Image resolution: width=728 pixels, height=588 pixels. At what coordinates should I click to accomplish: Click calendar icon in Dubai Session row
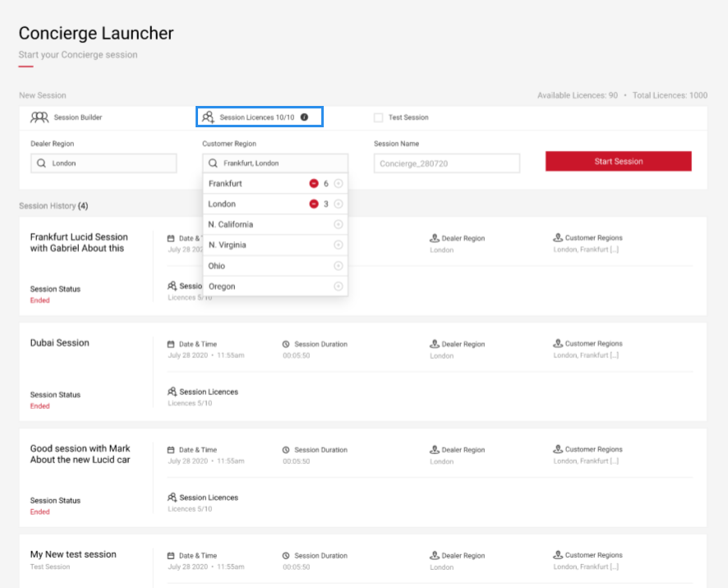click(x=171, y=344)
